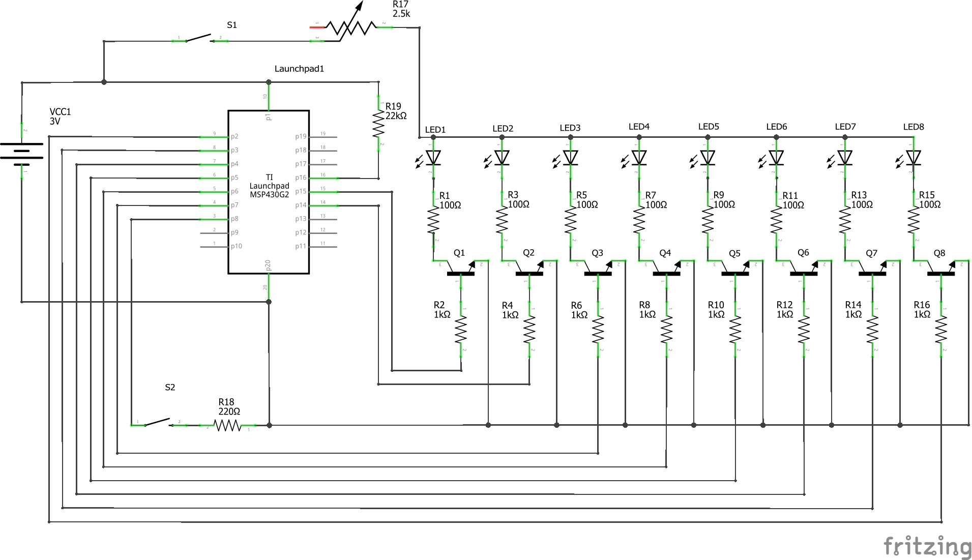
Task: Pick the R9 100Ω resistor zigzag
Action: pyautogui.click(x=708, y=220)
